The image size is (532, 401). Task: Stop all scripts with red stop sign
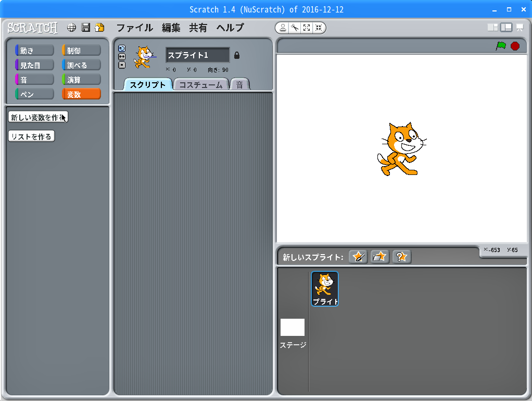tap(515, 46)
